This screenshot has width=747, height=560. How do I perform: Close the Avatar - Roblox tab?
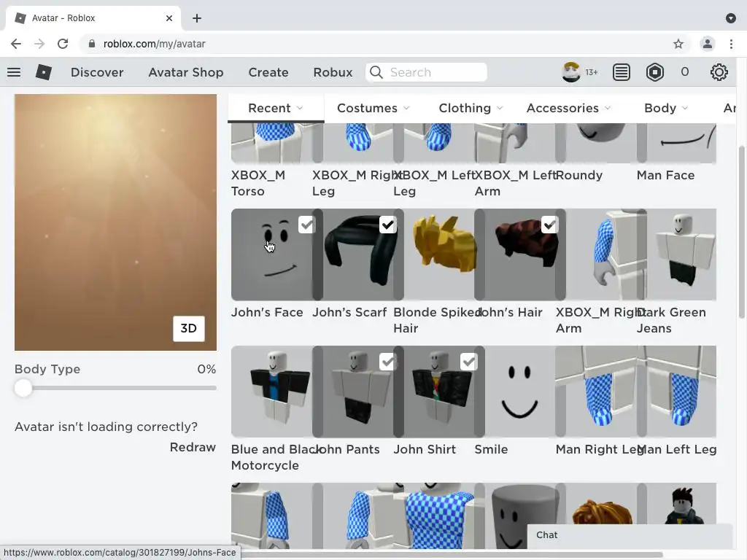point(169,18)
